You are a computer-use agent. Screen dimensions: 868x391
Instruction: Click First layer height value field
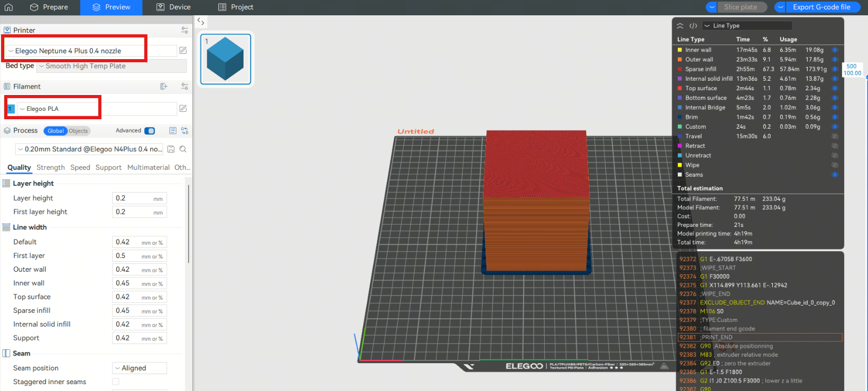(139, 212)
